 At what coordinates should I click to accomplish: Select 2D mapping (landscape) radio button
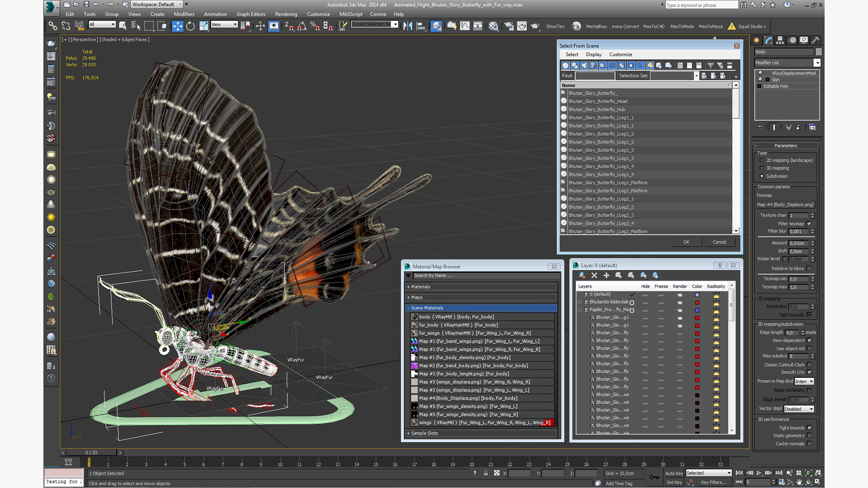tap(762, 160)
